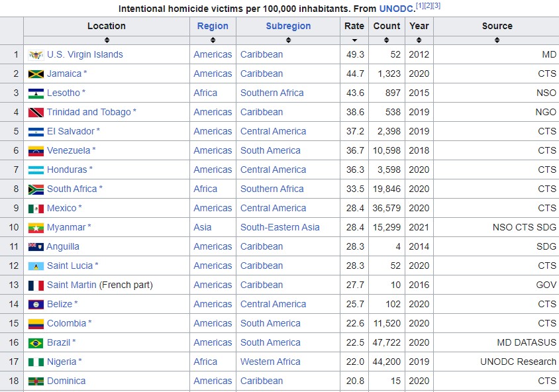Screen dimensions: 559x392
Task: Open South America link in Brazil row
Action: (x=270, y=343)
